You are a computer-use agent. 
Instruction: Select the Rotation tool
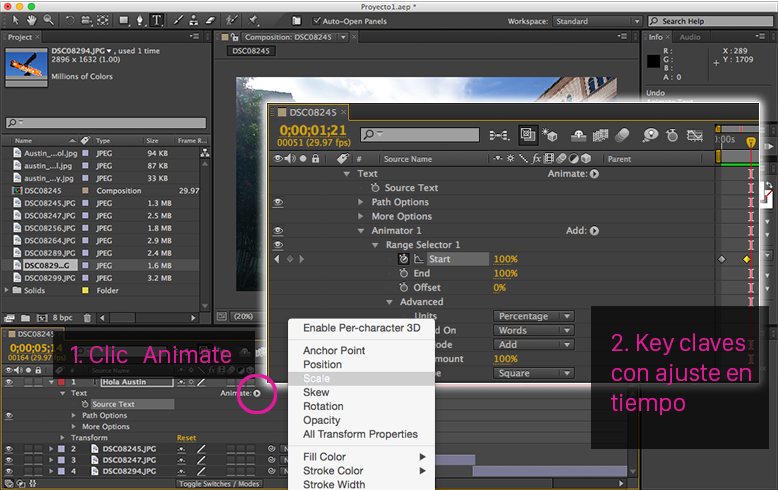[x=70, y=20]
